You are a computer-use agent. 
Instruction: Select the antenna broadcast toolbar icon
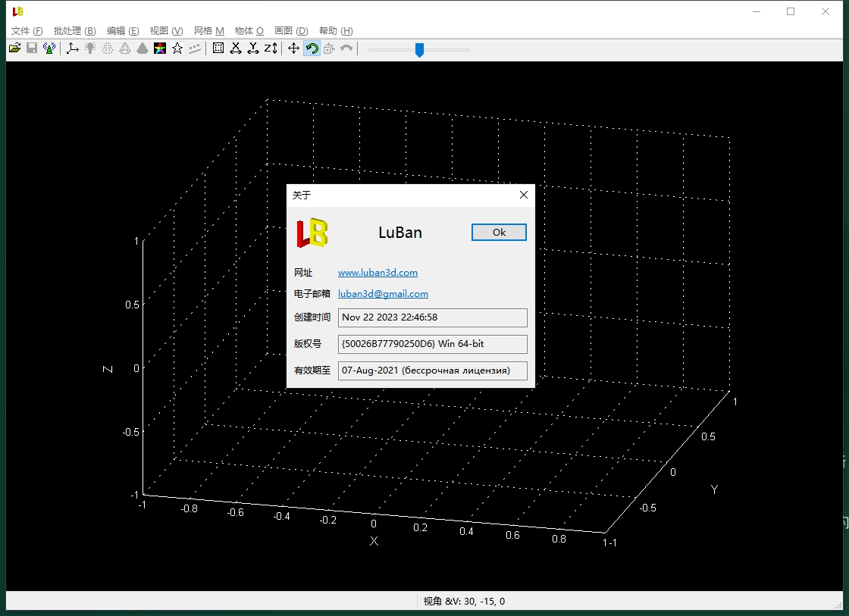49,48
